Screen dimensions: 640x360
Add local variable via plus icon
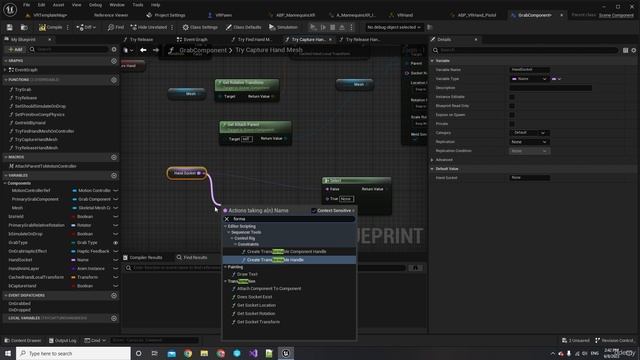tap(114, 318)
